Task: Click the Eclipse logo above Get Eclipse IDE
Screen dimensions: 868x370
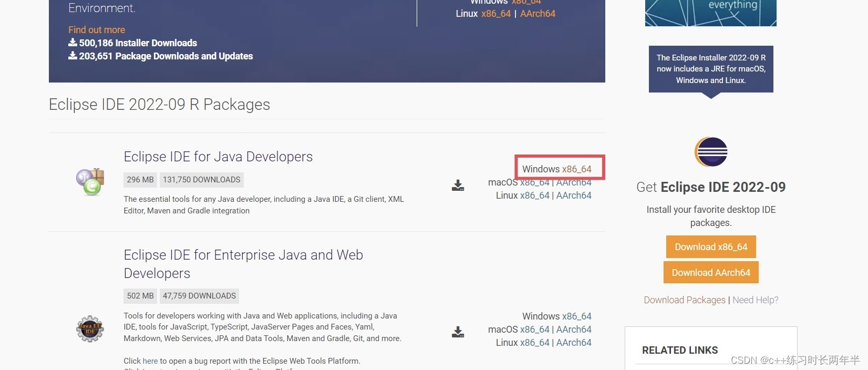Action: coord(711,152)
